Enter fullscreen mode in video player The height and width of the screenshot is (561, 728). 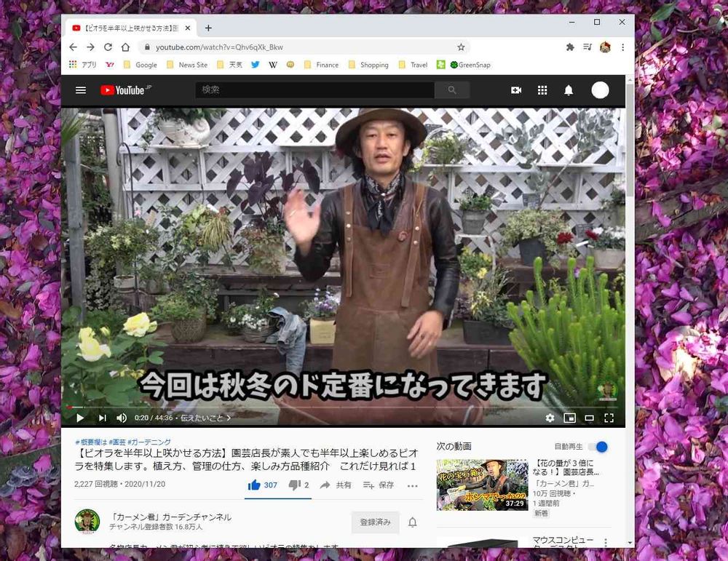point(609,418)
